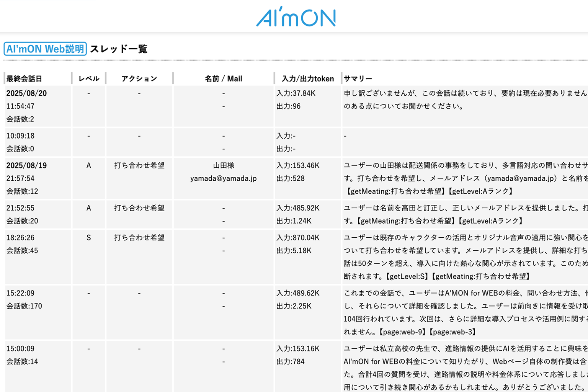Select the 入力:870.04K token value
The width and height of the screenshot is (588, 392).
click(298, 238)
